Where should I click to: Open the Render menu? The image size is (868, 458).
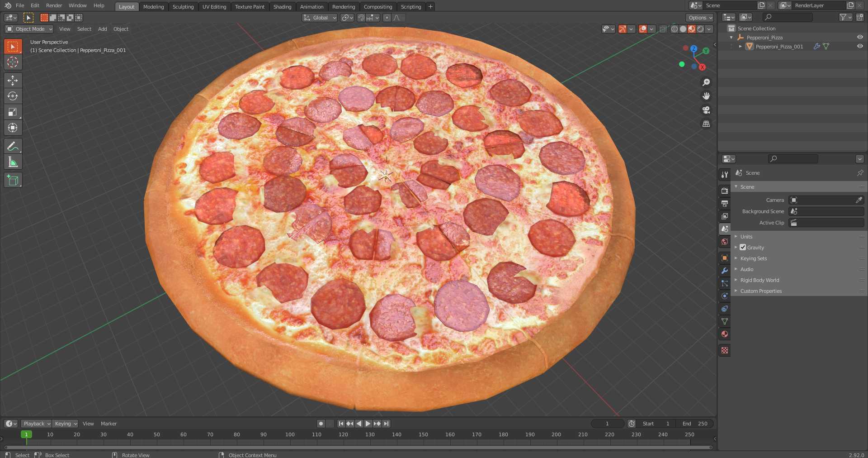(54, 5)
